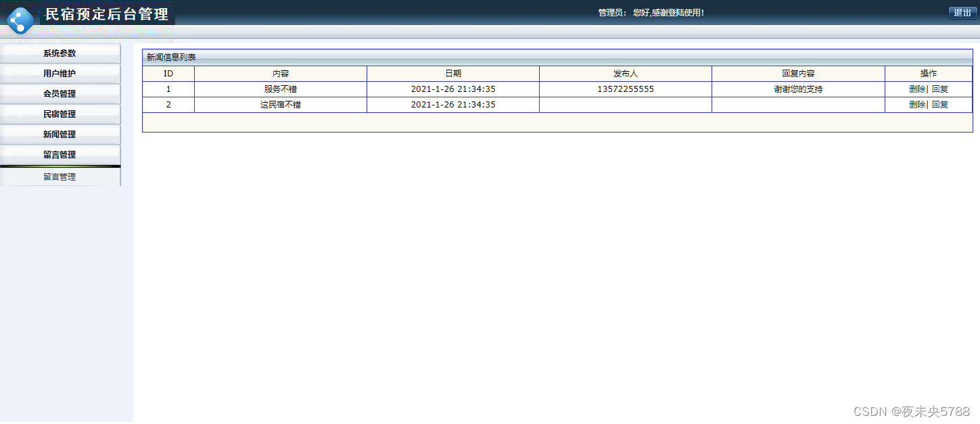This screenshot has width=980, height=424.
Task: Click the 服务不错 content cell
Action: tap(281, 89)
